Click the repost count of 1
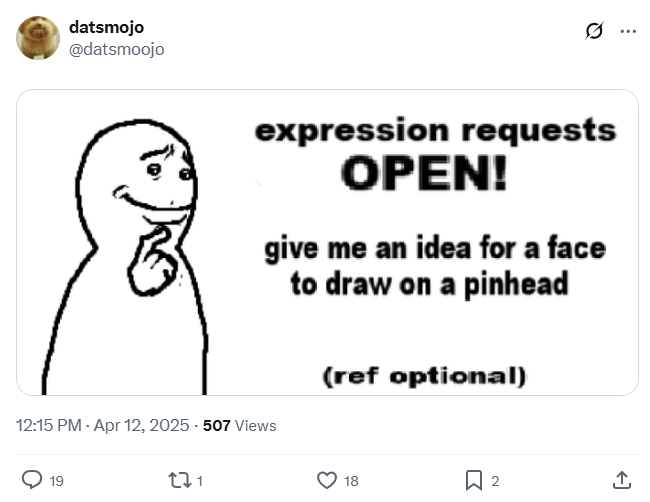Viewport: 650px width, 502px height. 200,482
